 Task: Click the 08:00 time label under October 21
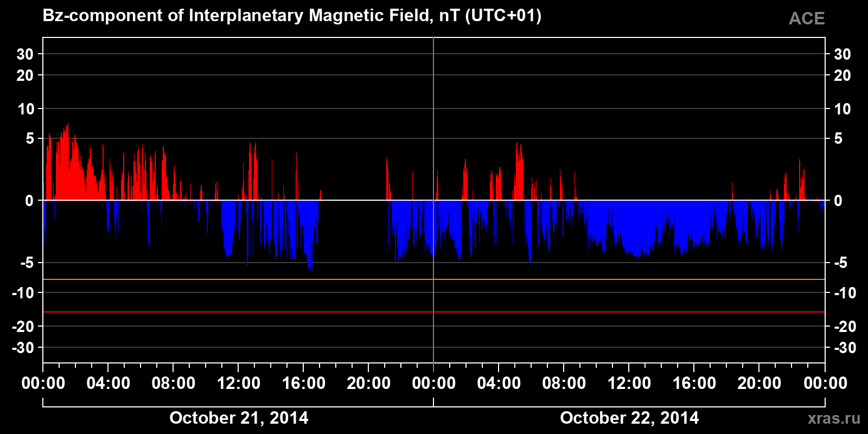(x=174, y=383)
